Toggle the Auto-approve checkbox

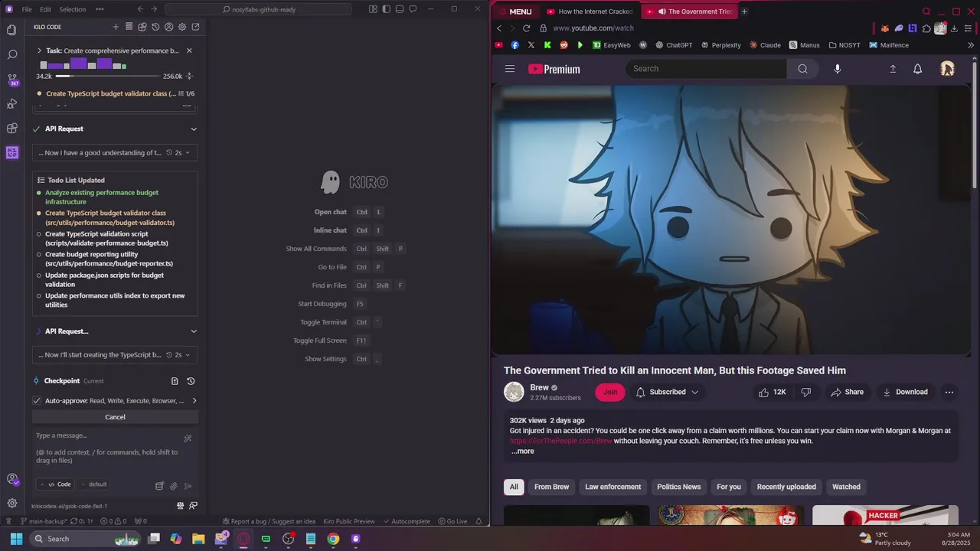37,400
